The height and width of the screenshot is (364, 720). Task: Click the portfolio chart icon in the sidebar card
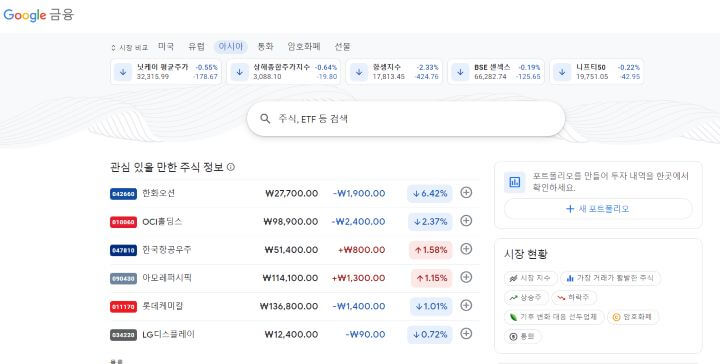514,182
